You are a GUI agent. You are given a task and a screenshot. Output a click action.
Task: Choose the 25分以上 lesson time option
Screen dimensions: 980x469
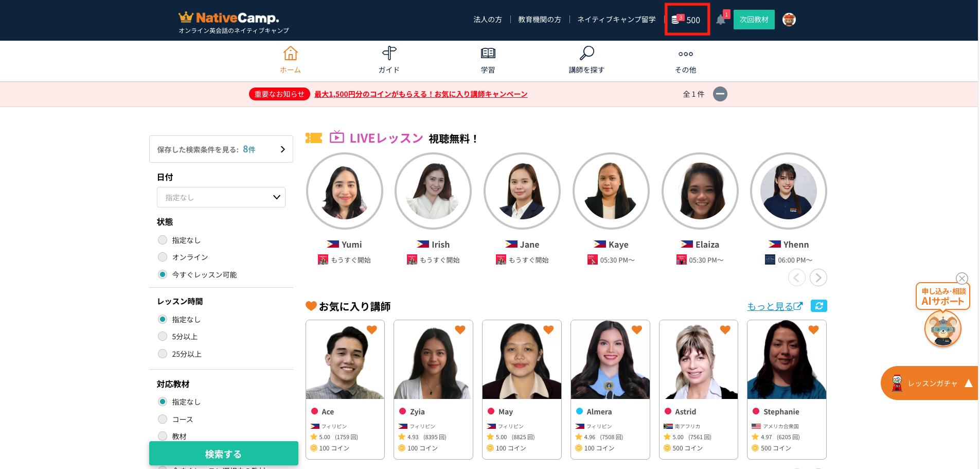click(x=163, y=354)
